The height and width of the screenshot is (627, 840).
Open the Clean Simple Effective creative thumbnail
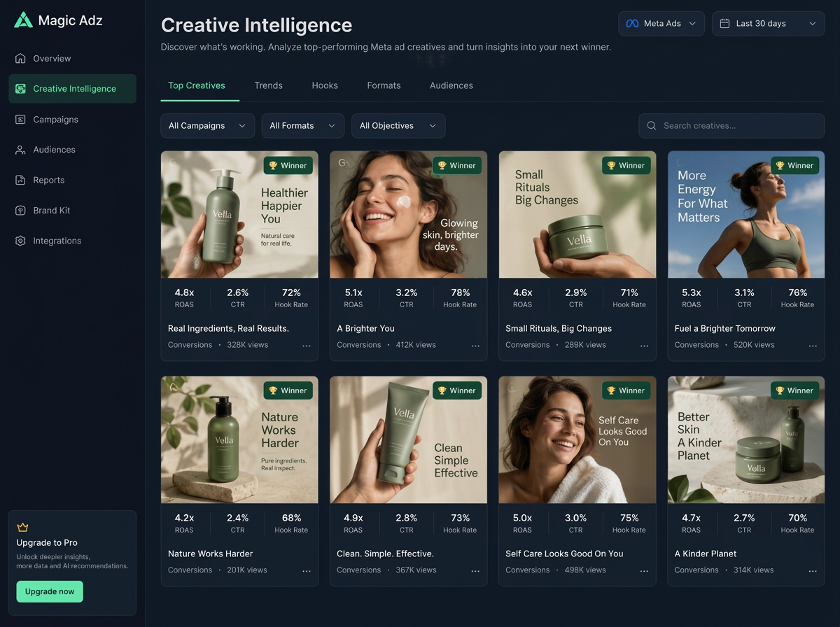click(409, 440)
